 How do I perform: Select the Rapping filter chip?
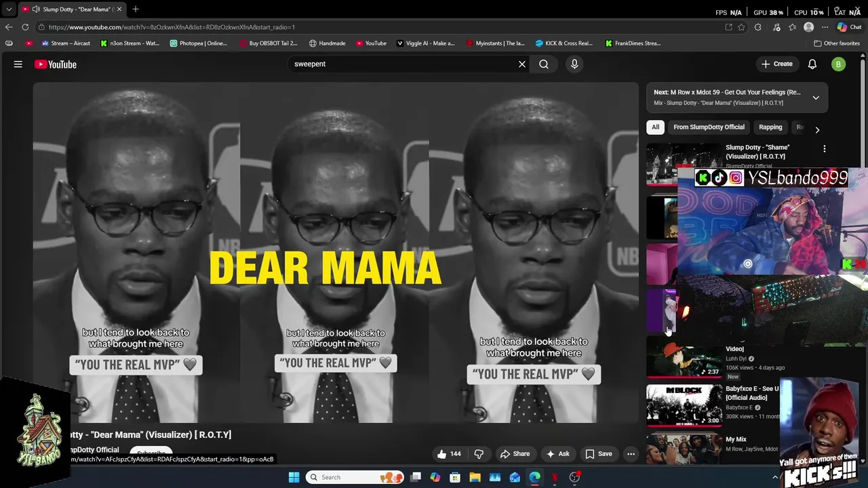pos(770,127)
